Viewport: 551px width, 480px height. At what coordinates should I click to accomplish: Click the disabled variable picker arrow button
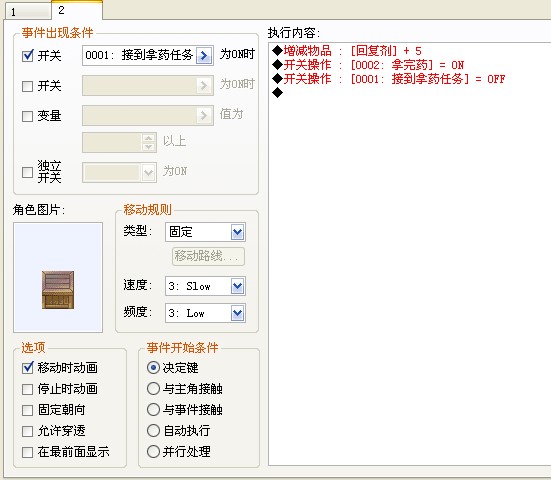coord(204,115)
